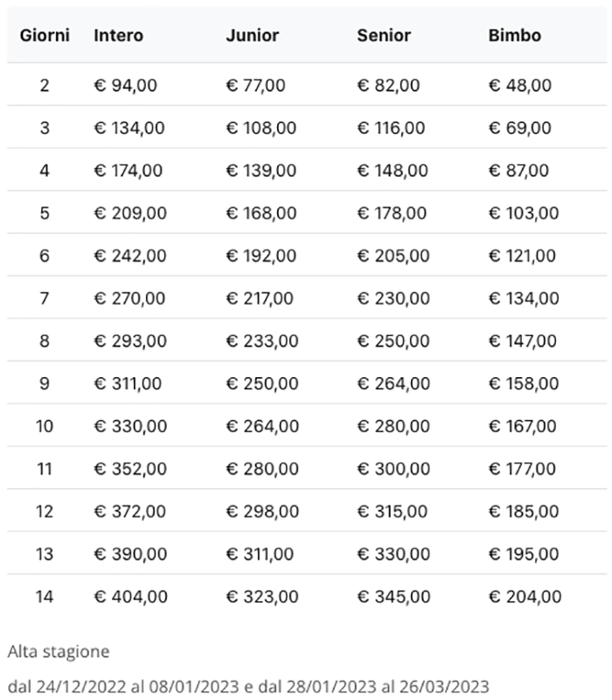
Task: Click the € 147,00 Bimbo price
Action: coord(523,341)
